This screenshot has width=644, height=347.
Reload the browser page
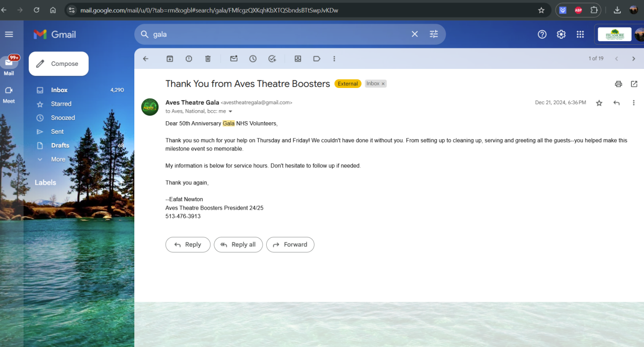(x=36, y=10)
